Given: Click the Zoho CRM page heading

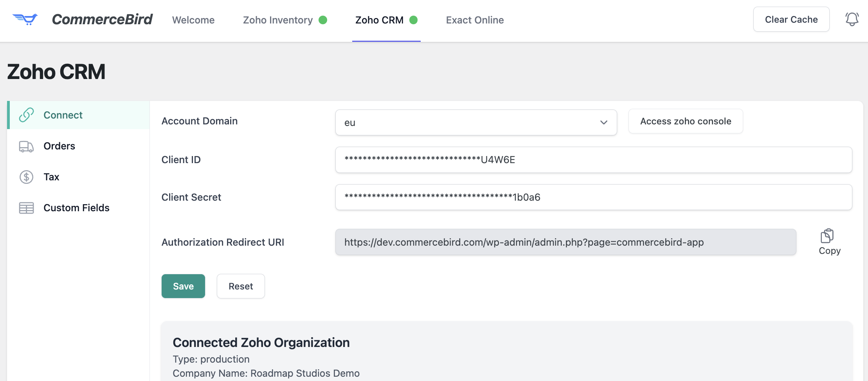Looking at the screenshot, I should [x=56, y=72].
